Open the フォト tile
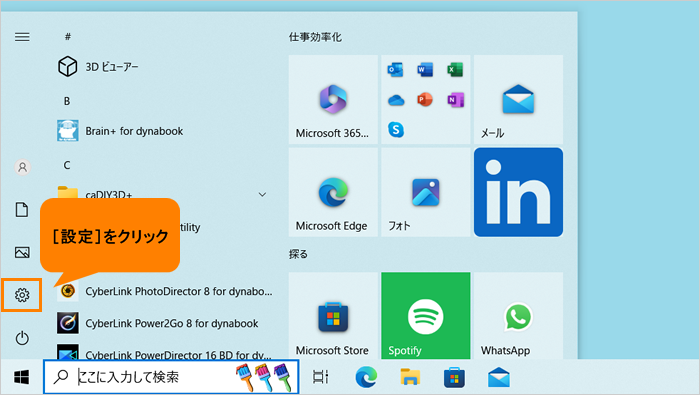Image resolution: width=700 pixels, height=395 pixels. pyautogui.click(x=425, y=192)
